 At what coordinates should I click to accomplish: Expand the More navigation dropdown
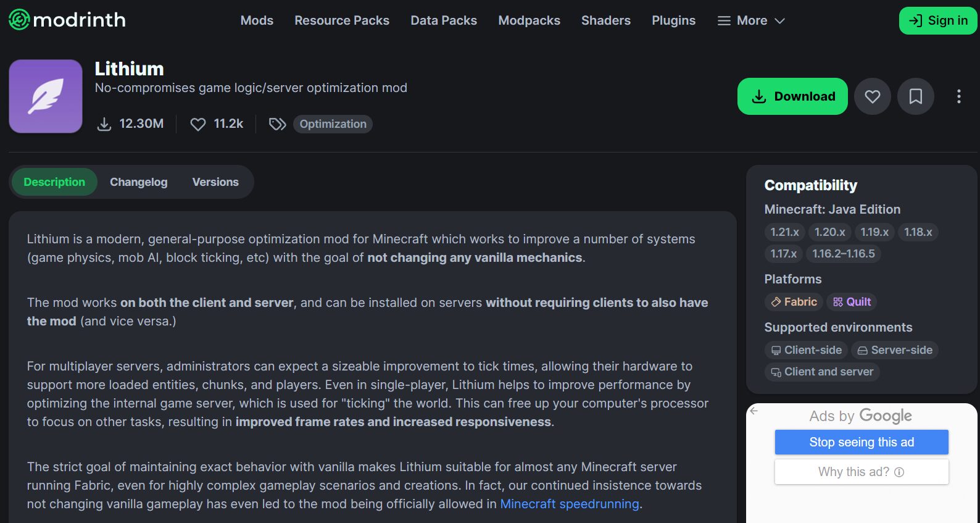coord(751,20)
